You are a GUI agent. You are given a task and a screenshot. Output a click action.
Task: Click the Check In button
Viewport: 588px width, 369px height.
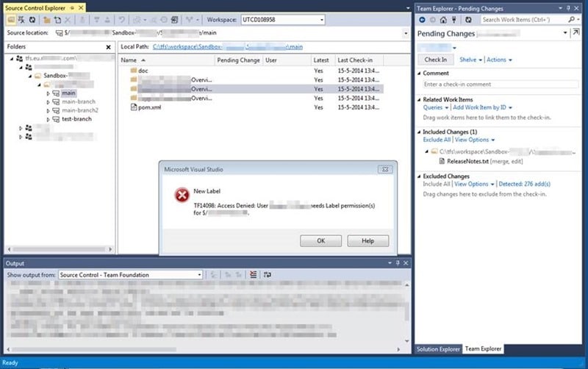point(435,60)
